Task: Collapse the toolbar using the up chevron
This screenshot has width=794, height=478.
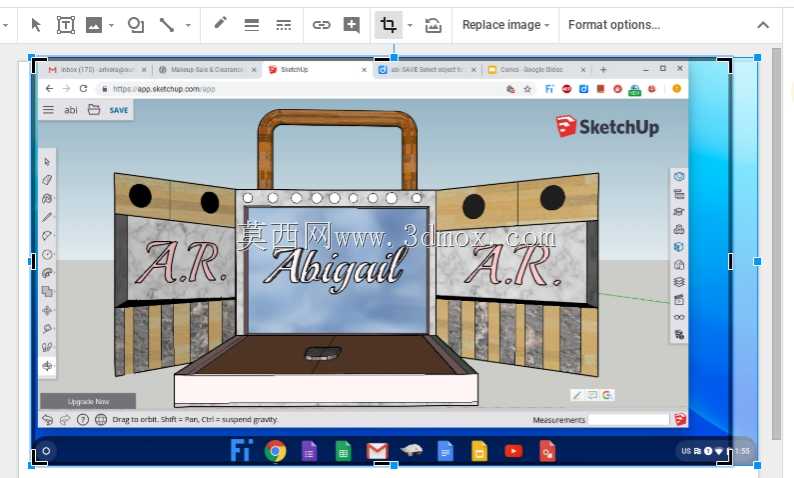Action: coord(763,25)
